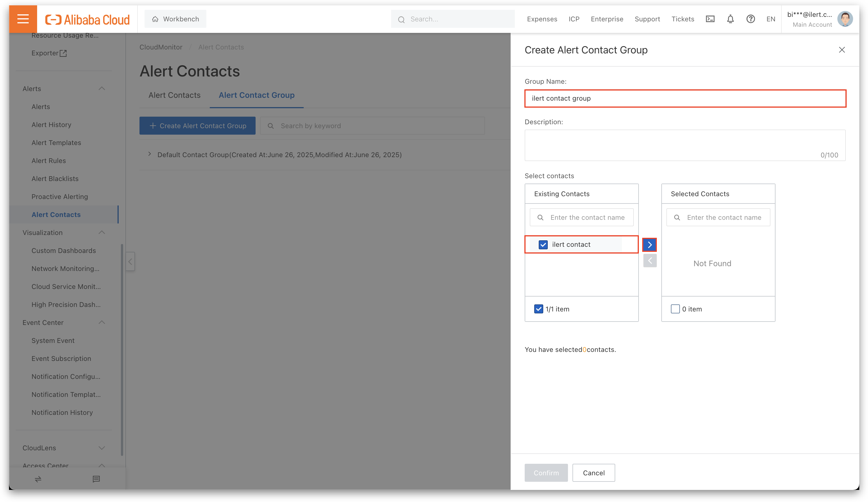Image resolution: width=868 pixels, height=502 pixels.
Task: Click the Cancel button
Action: 594,473
